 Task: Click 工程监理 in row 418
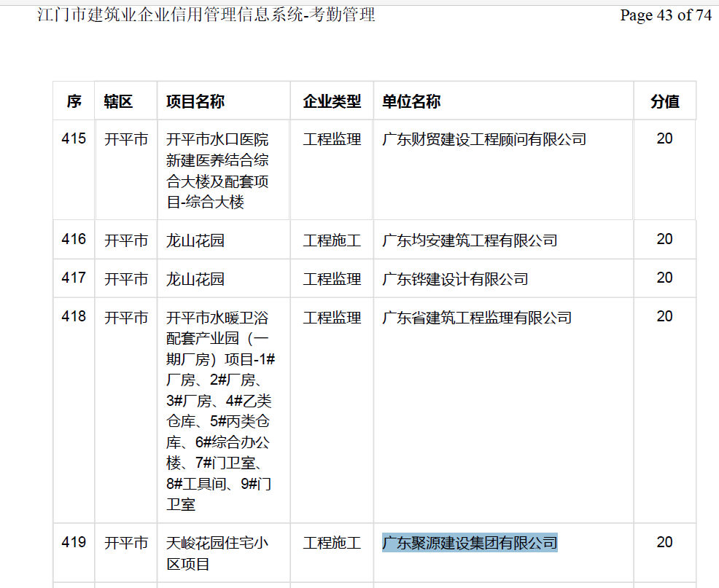332,317
